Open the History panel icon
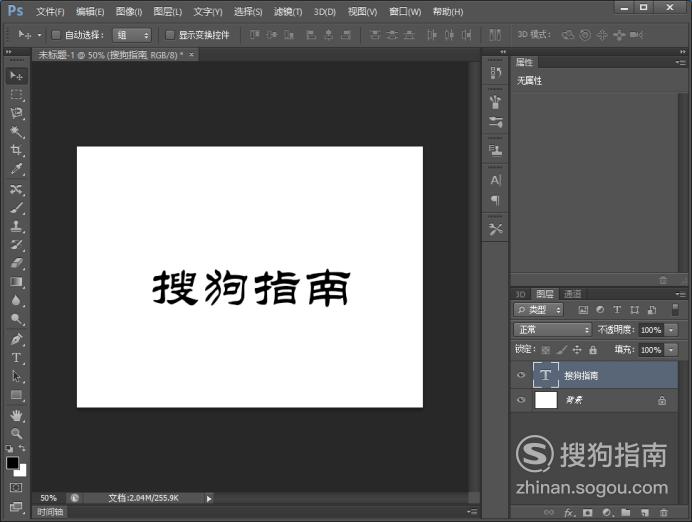This screenshot has height=522, width=692. pos(496,73)
